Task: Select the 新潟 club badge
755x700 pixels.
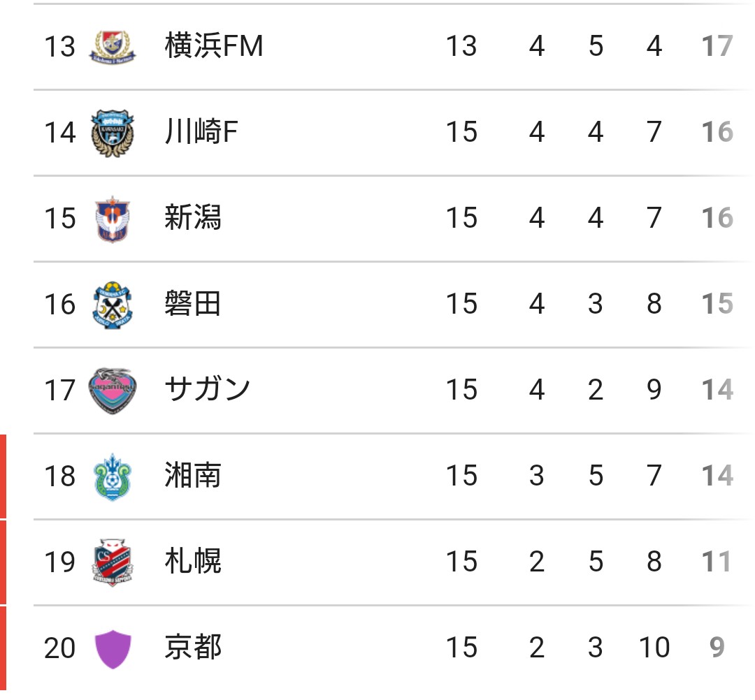Action: click(113, 219)
